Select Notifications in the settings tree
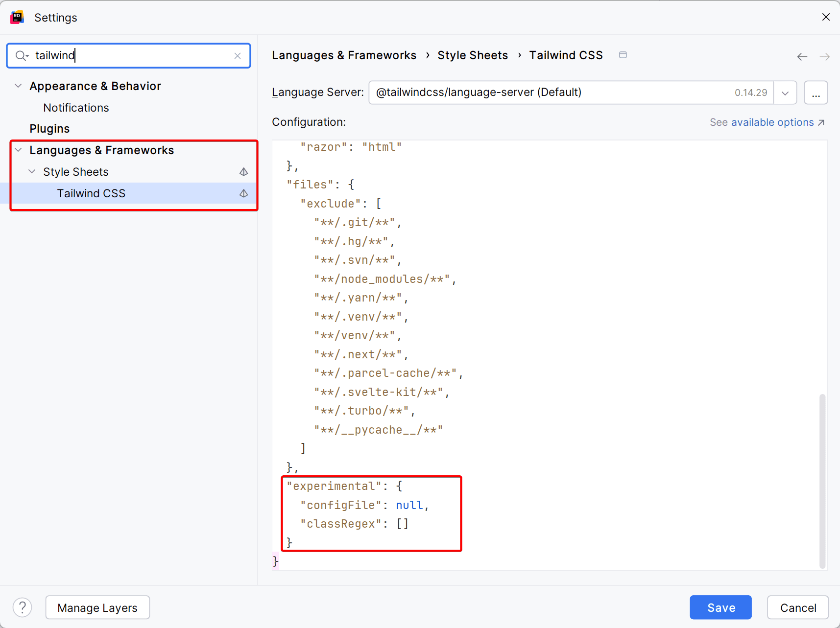This screenshot has width=840, height=628. pyautogui.click(x=76, y=108)
